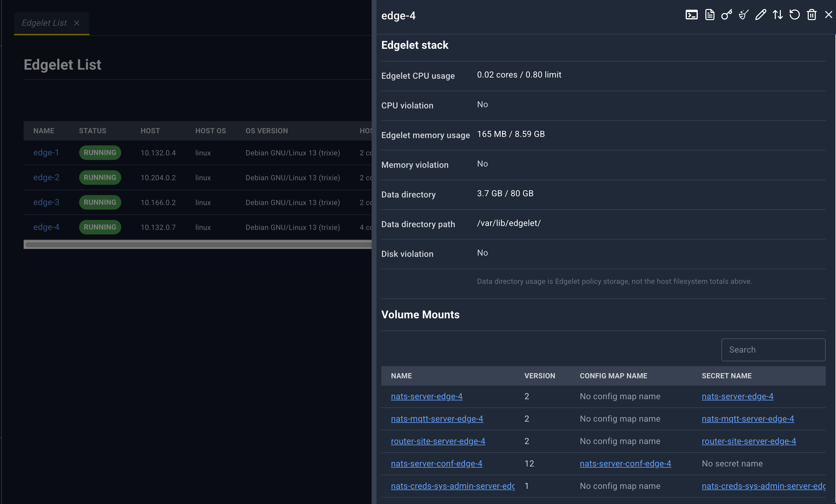Click the pencil edit icon for edge-4
The image size is (836, 504).
coord(760,15)
